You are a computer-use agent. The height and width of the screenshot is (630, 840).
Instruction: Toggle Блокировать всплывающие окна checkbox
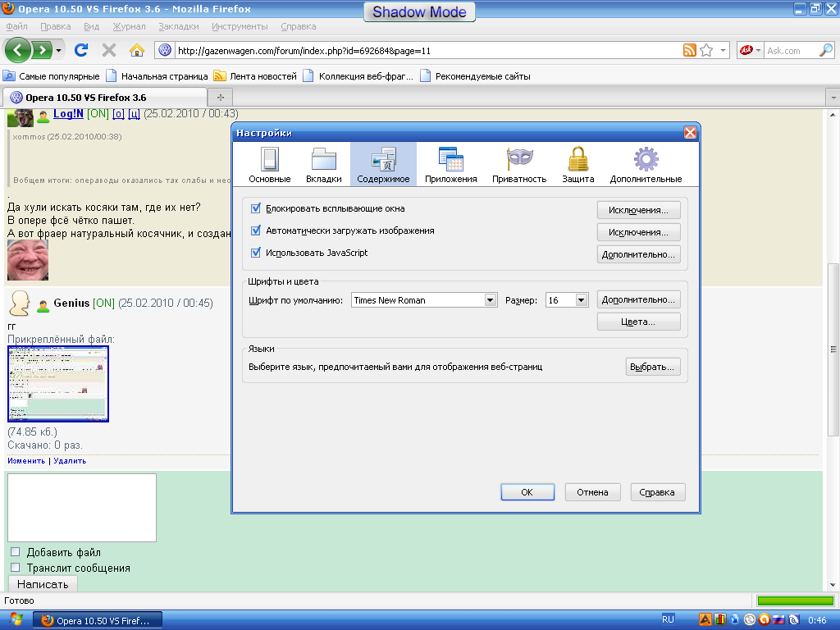[256, 208]
